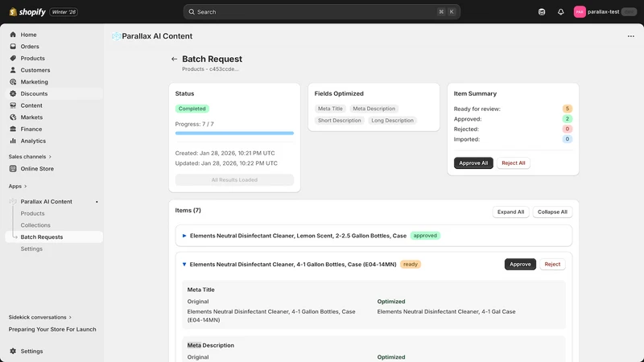Open Collections under Parallax AI Content
The width and height of the screenshot is (644, 362).
coord(35,225)
